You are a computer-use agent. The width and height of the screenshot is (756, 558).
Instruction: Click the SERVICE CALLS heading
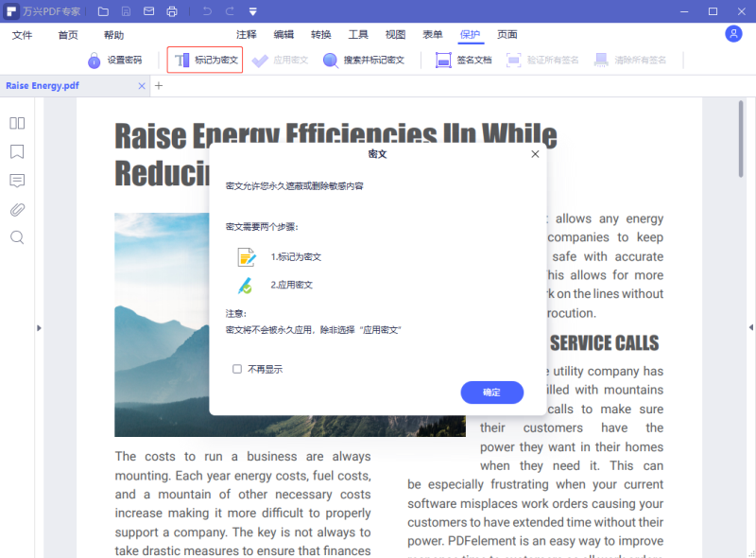(x=604, y=343)
